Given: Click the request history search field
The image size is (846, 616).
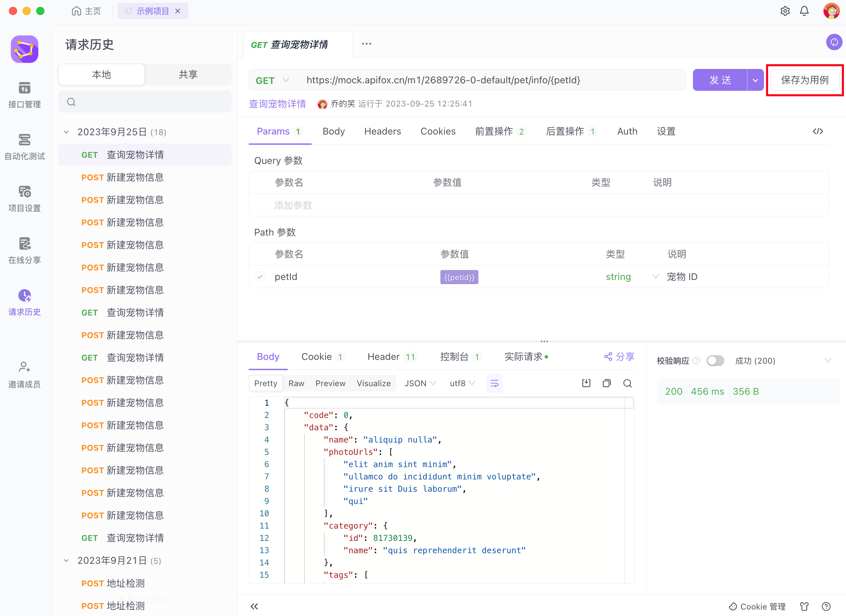Looking at the screenshot, I should tap(145, 102).
